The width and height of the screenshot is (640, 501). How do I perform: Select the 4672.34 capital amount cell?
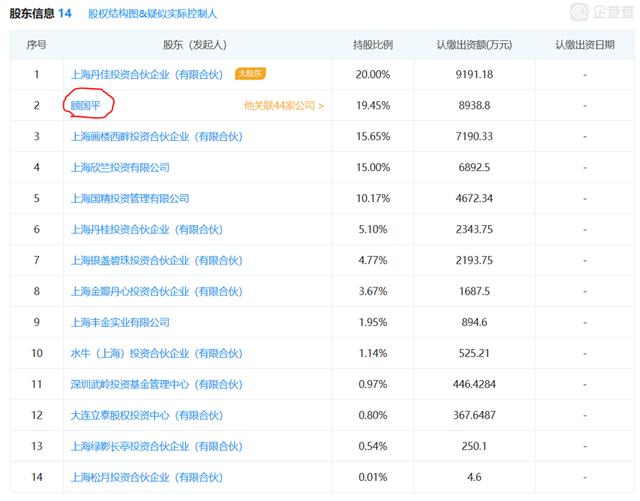474,198
